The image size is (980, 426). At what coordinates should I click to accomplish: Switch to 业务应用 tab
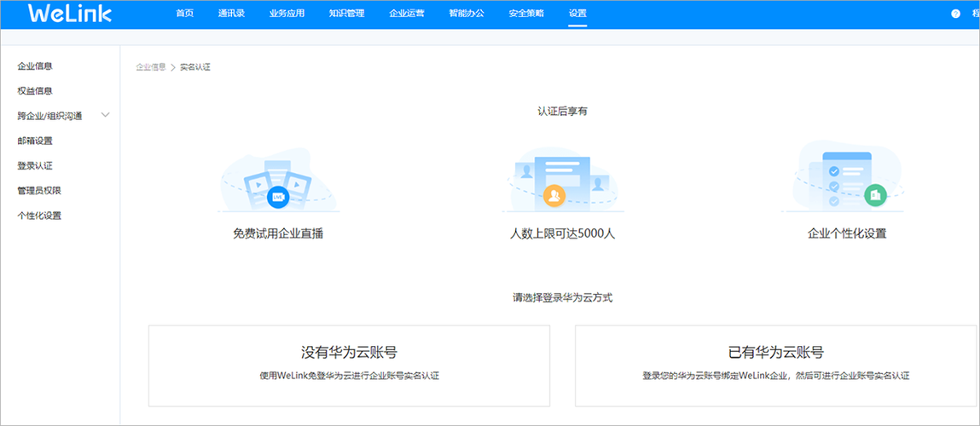(x=287, y=13)
